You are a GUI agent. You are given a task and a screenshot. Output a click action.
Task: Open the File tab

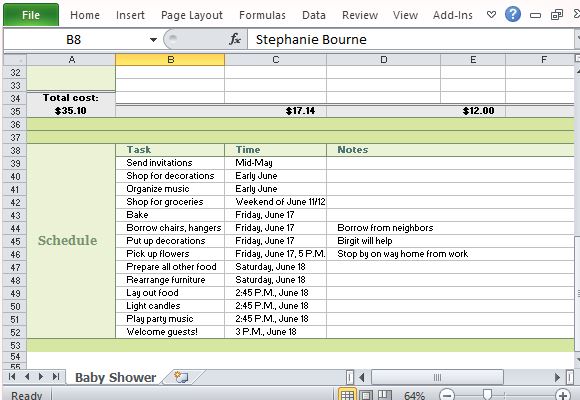[31, 15]
